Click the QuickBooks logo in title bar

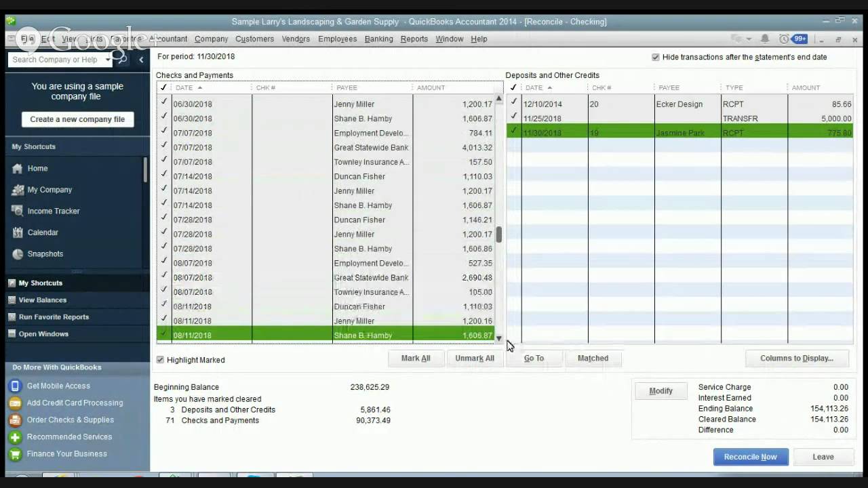(x=11, y=21)
